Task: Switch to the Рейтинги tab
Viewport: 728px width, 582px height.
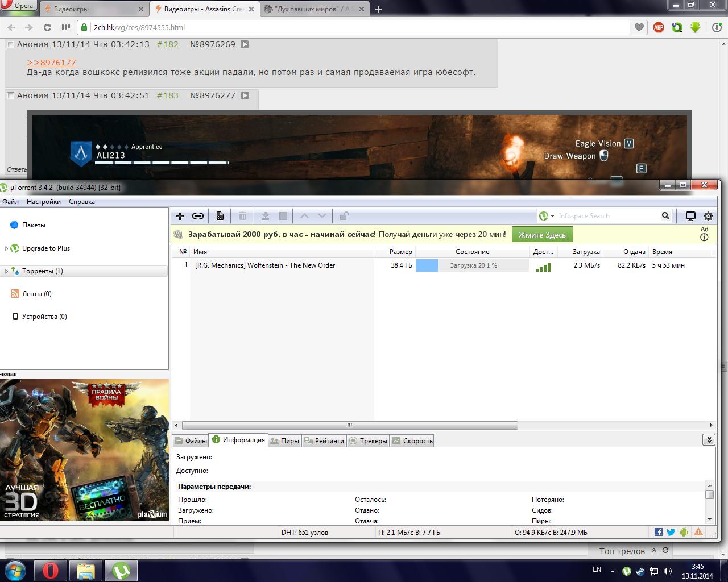Action: point(324,441)
